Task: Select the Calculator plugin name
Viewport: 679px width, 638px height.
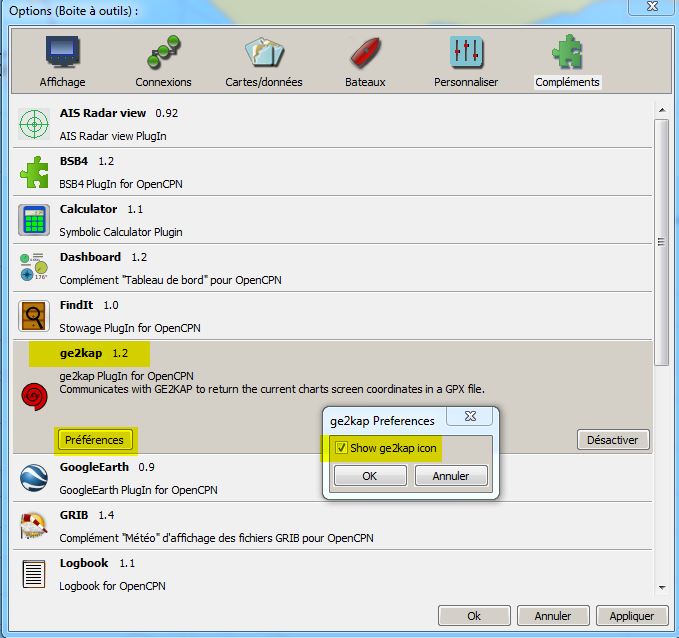Action: click(x=88, y=209)
